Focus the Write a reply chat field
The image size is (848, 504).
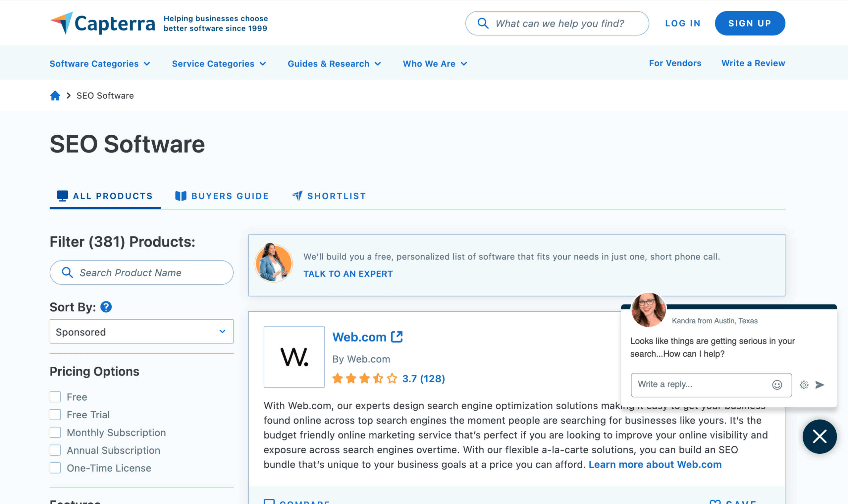[712, 385]
